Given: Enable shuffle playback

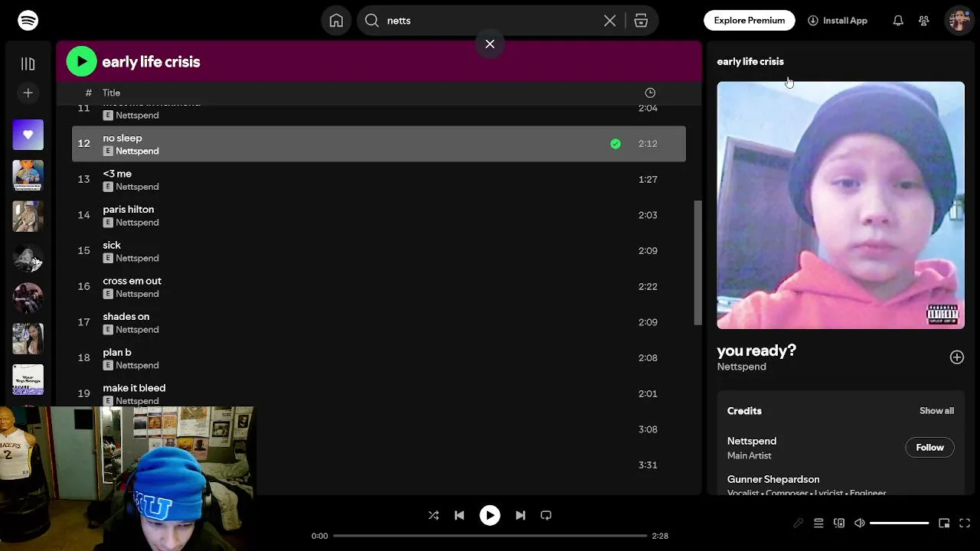Looking at the screenshot, I should (433, 516).
